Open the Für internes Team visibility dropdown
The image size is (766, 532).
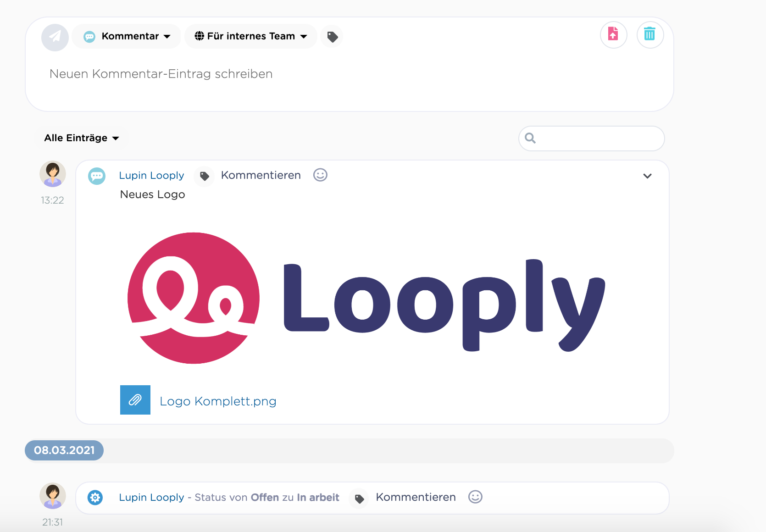click(251, 36)
